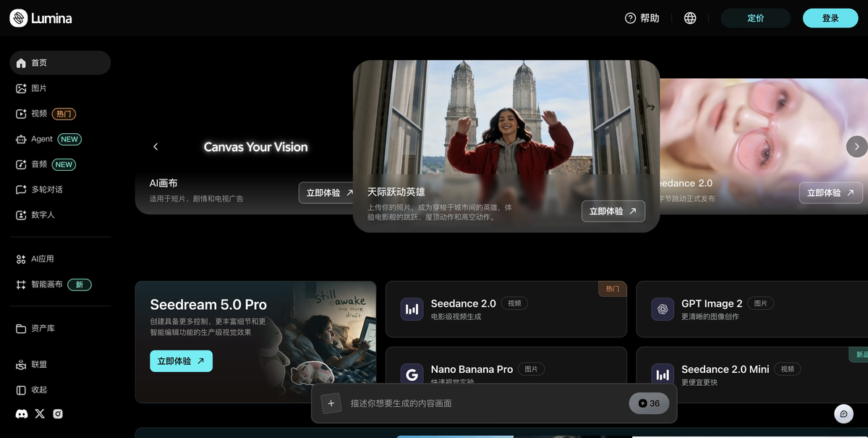Click the 定价 pricing button
Image resolution: width=868 pixels, height=438 pixels.
tap(756, 18)
